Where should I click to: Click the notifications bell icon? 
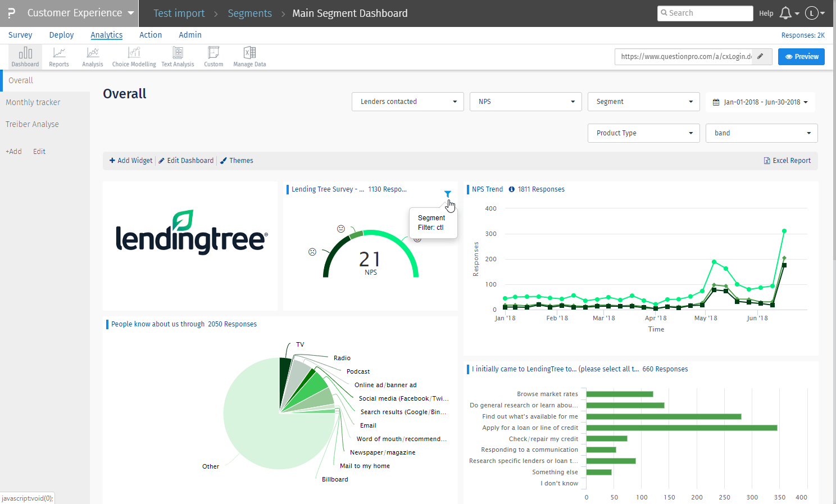pyautogui.click(x=785, y=13)
